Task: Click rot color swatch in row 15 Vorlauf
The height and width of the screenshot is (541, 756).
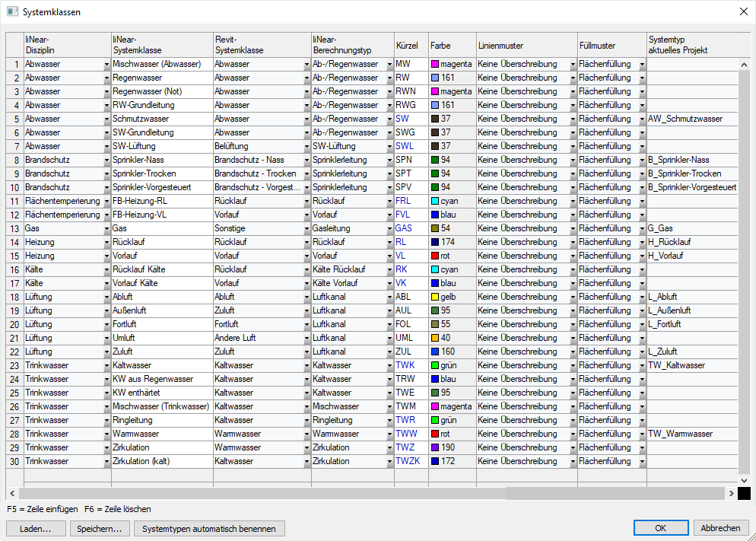Action: pyautogui.click(x=435, y=256)
